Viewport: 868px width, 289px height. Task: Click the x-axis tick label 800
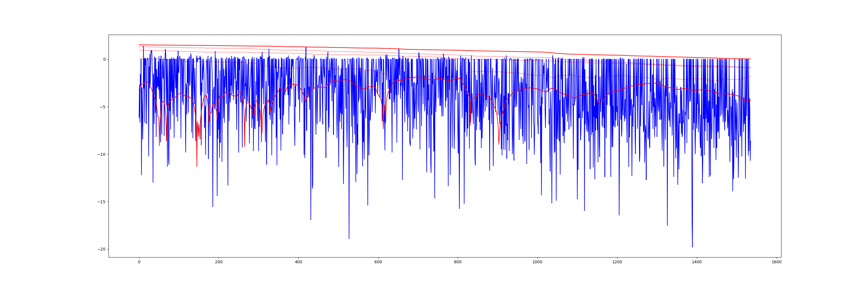click(x=458, y=262)
